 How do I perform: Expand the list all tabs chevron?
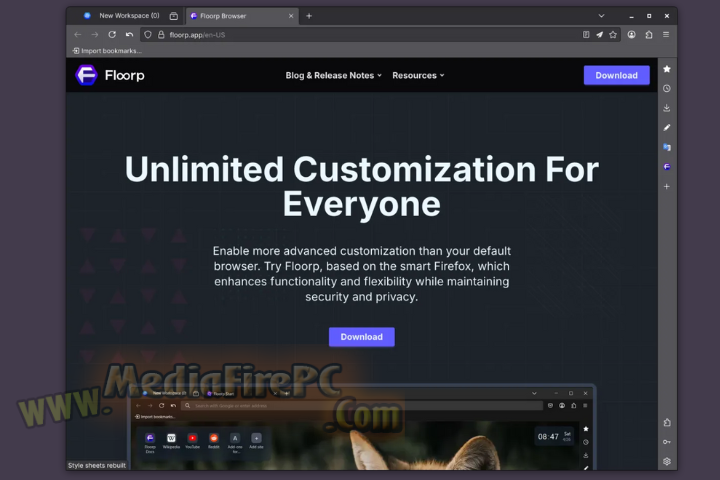tap(602, 16)
